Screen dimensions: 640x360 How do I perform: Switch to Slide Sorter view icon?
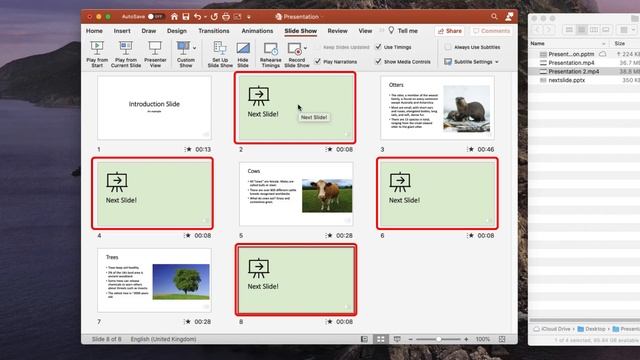tap(380, 339)
